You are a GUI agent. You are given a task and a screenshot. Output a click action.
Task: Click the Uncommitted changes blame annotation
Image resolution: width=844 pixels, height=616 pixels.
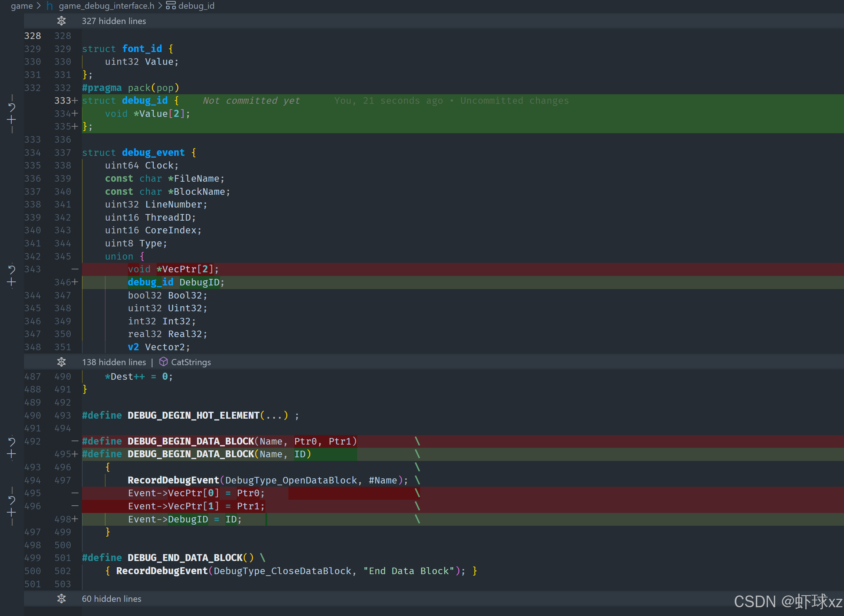pos(514,101)
